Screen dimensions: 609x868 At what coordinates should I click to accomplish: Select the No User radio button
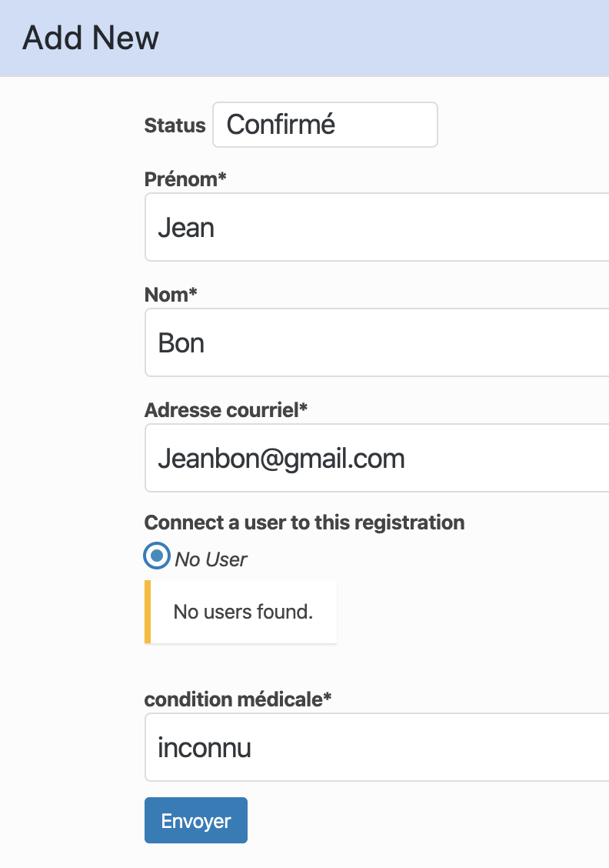(157, 556)
